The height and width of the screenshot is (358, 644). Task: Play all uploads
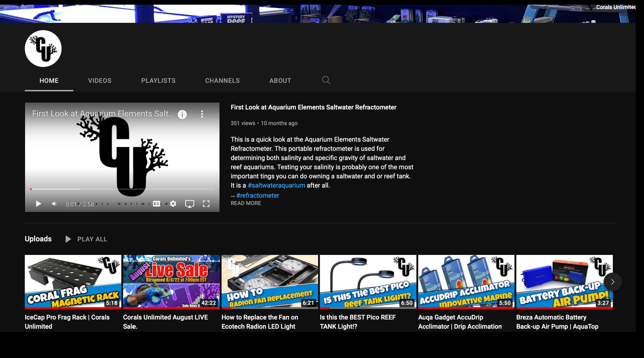[x=87, y=239]
